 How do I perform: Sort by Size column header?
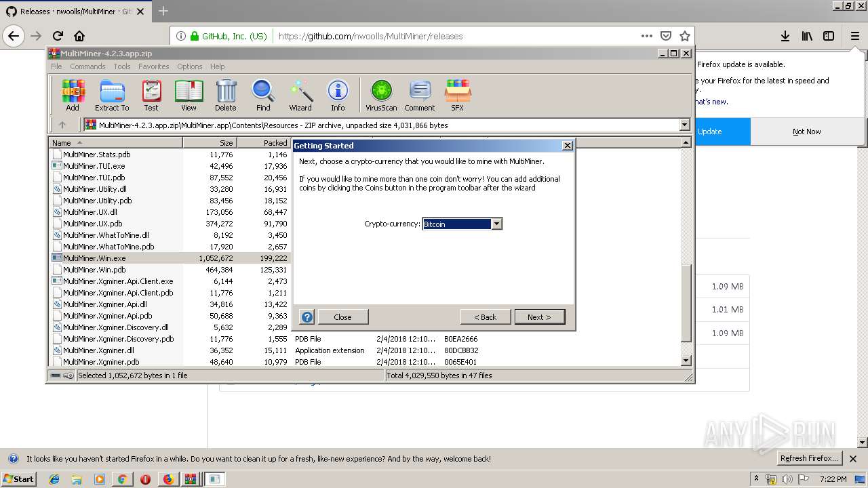[210, 142]
